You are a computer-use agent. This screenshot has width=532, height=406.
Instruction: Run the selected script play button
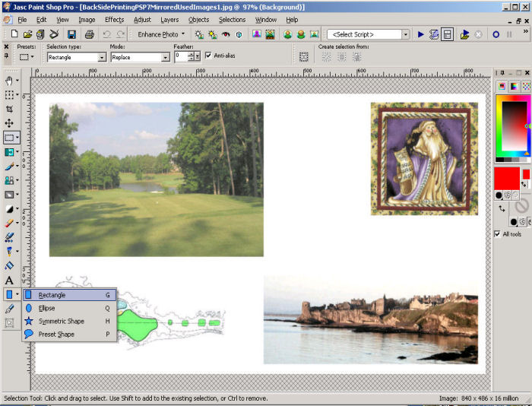pyautogui.click(x=421, y=34)
